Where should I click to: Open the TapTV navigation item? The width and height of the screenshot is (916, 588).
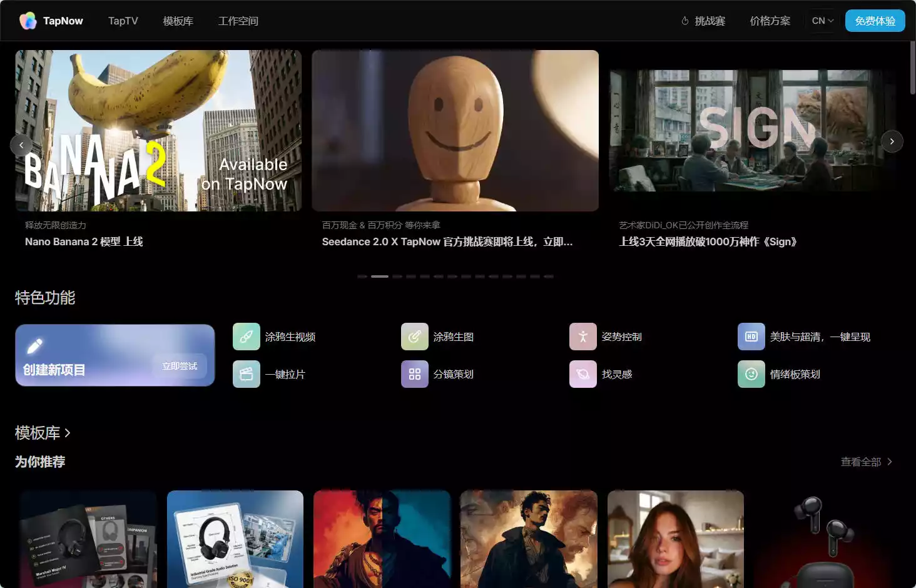tap(123, 21)
